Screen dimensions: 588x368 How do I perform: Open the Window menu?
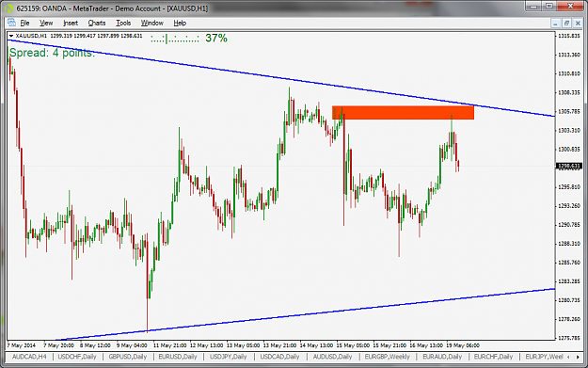[151, 23]
